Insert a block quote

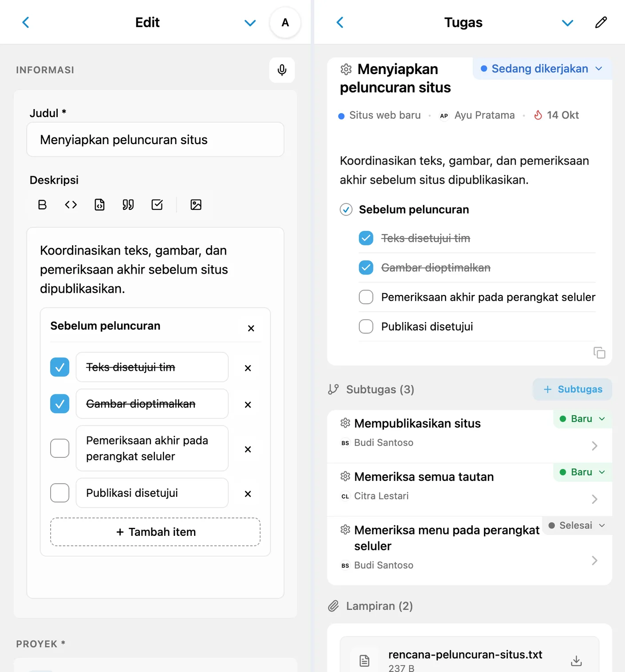tap(128, 204)
